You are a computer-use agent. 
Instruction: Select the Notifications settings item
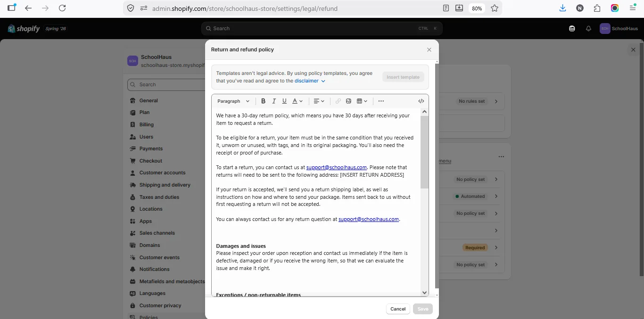click(154, 270)
